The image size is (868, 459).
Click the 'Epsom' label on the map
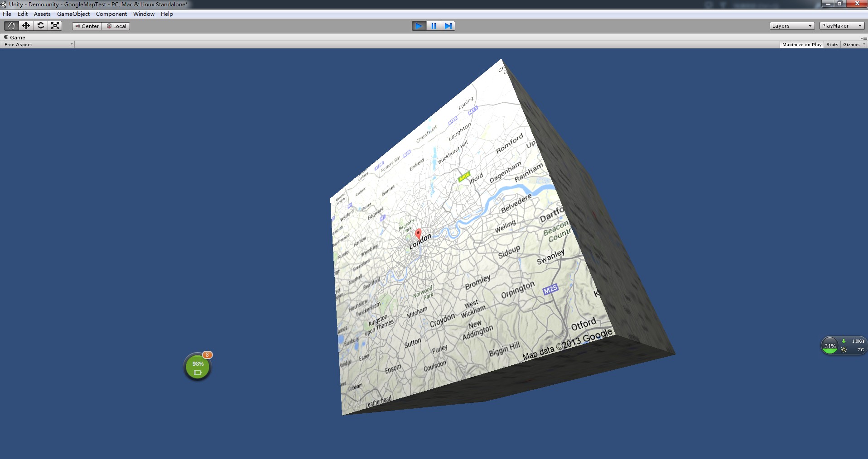click(393, 369)
